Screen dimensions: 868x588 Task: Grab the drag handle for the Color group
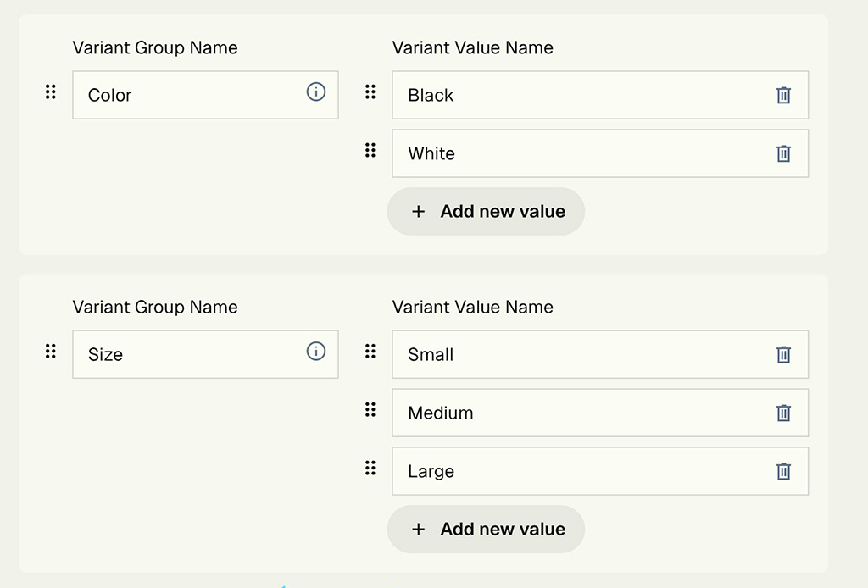click(x=49, y=93)
